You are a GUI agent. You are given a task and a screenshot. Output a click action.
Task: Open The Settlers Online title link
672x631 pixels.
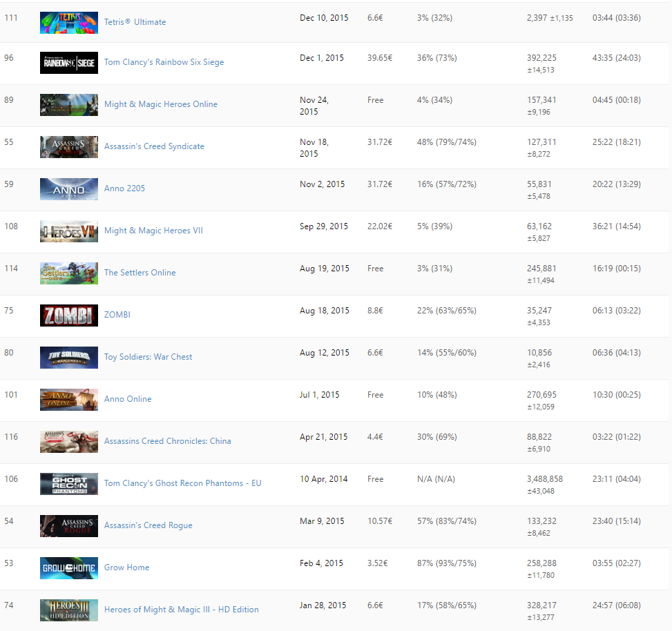(x=140, y=273)
